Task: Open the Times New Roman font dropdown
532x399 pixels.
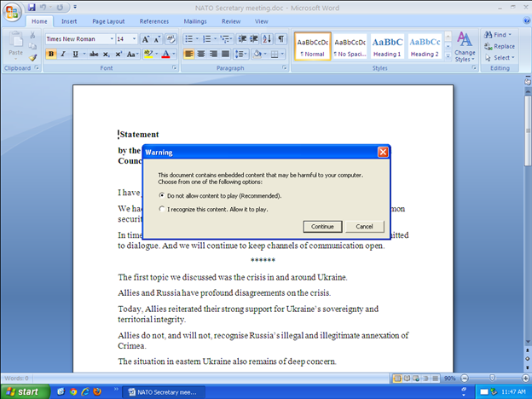Action: tap(111, 39)
